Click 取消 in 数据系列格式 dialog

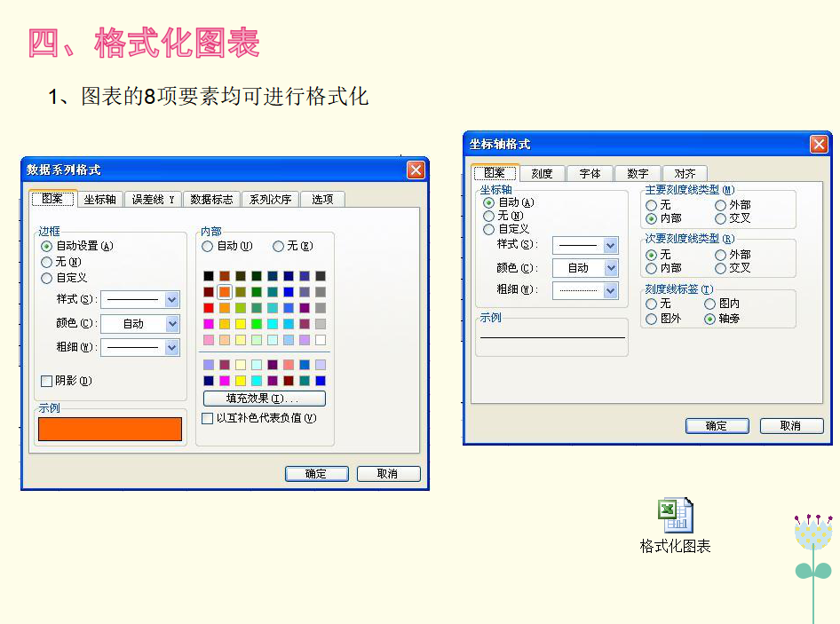(388, 474)
